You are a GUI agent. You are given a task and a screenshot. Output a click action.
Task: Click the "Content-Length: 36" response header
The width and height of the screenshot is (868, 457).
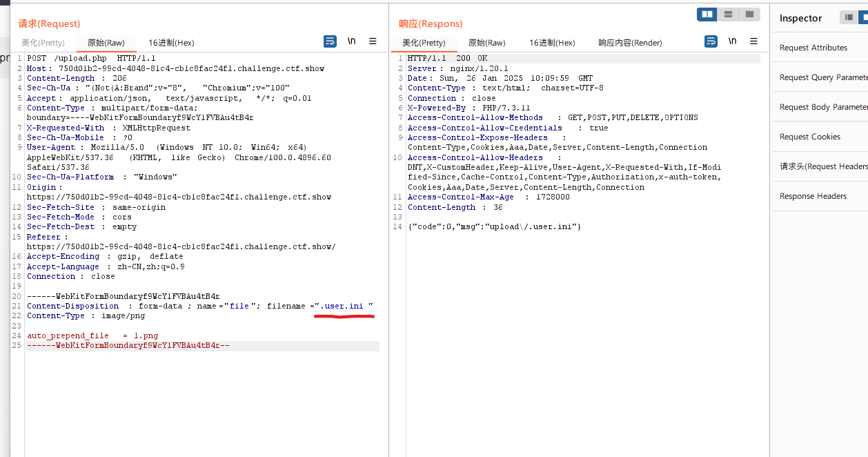pyautogui.click(x=455, y=207)
